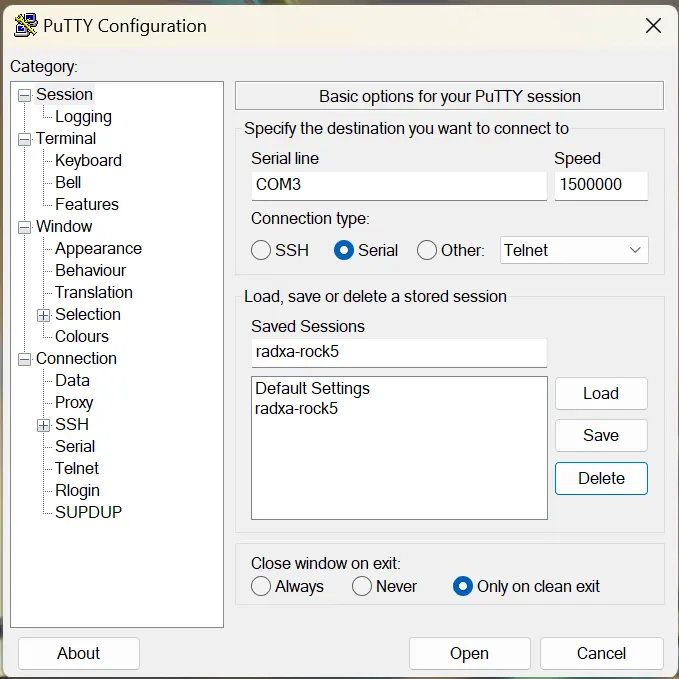The height and width of the screenshot is (679, 679).
Task: Open the Proxy category
Action: tap(74, 403)
